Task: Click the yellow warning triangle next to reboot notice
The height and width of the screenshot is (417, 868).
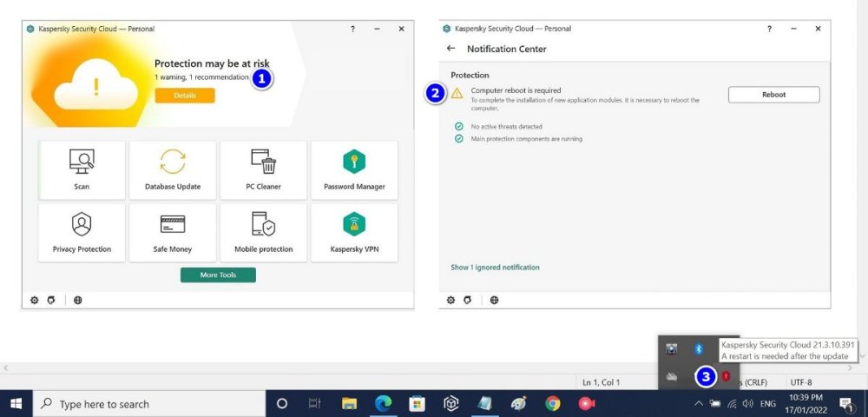Action: coord(457,94)
